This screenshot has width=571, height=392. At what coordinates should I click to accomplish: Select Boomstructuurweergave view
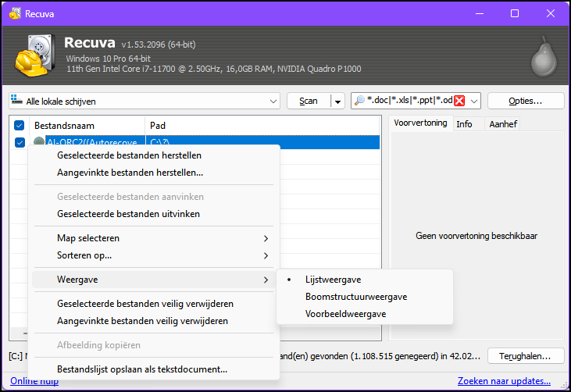coord(355,297)
